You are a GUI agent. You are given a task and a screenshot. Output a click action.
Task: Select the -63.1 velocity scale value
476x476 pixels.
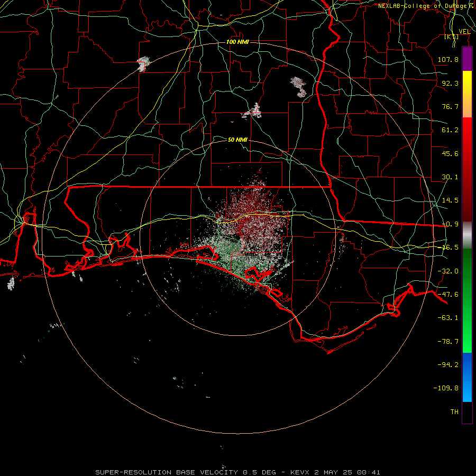[448, 318]
